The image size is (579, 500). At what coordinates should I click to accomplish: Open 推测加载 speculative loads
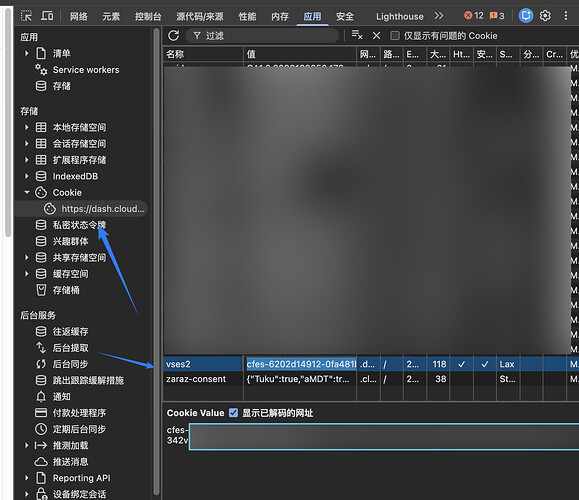(x=70, y=445)
